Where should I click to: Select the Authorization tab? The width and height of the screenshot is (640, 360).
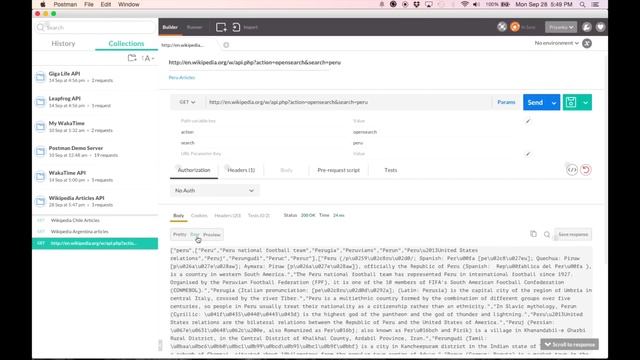pos(194,170)
